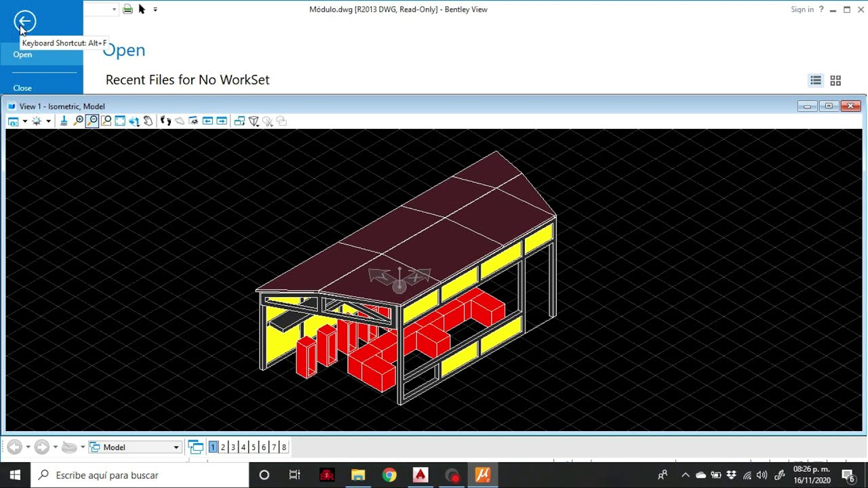Click the print icon in title bar
Image resolution: width=868 pixels, height=488 pixels.
click(127, 9)
